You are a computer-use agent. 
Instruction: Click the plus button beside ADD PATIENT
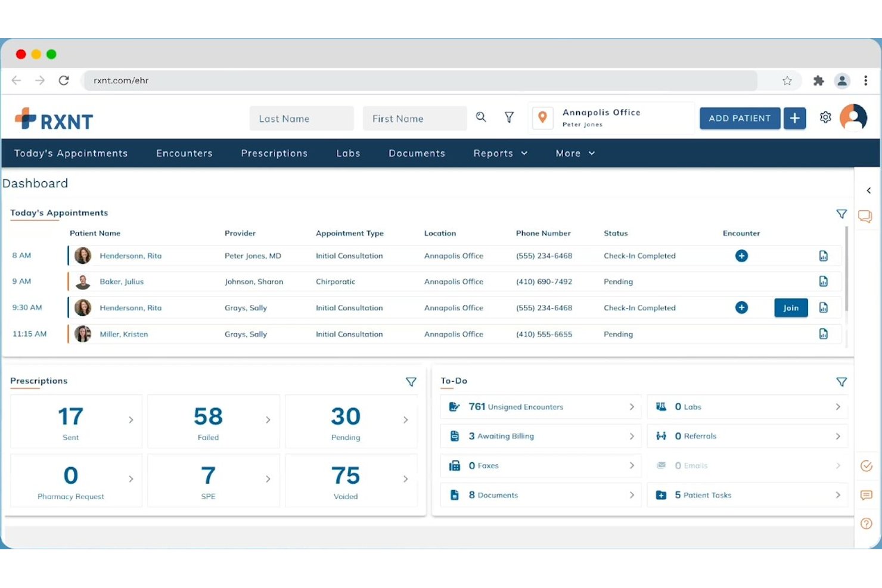794,118
